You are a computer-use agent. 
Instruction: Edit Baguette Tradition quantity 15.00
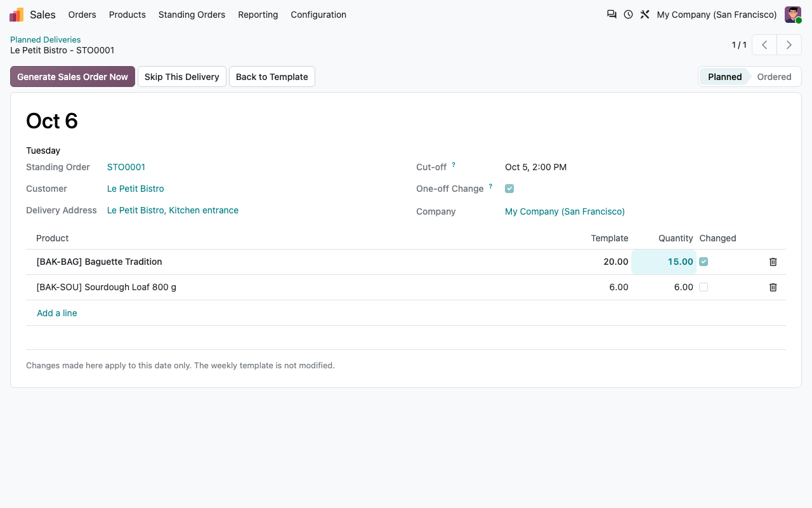pyautogui.click(x=664, y=262)
